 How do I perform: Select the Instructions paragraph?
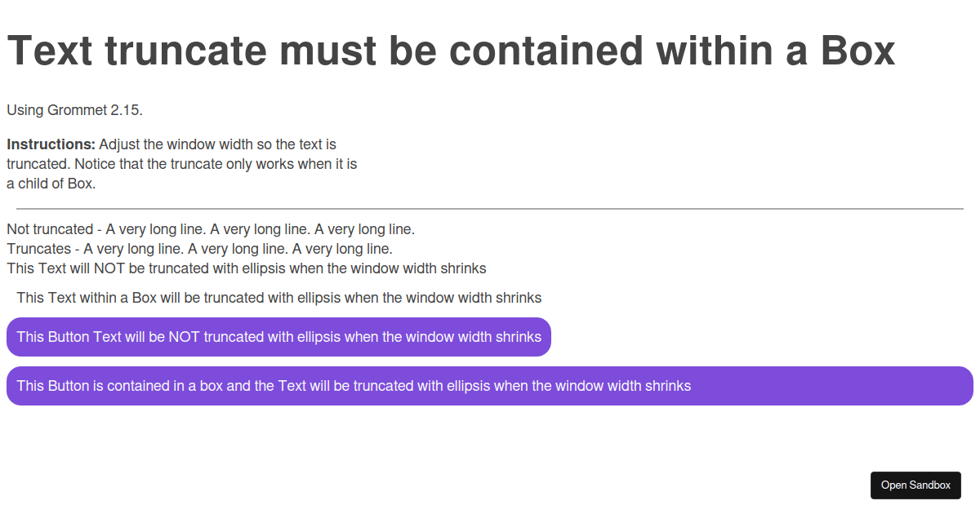tap(181, 163)
